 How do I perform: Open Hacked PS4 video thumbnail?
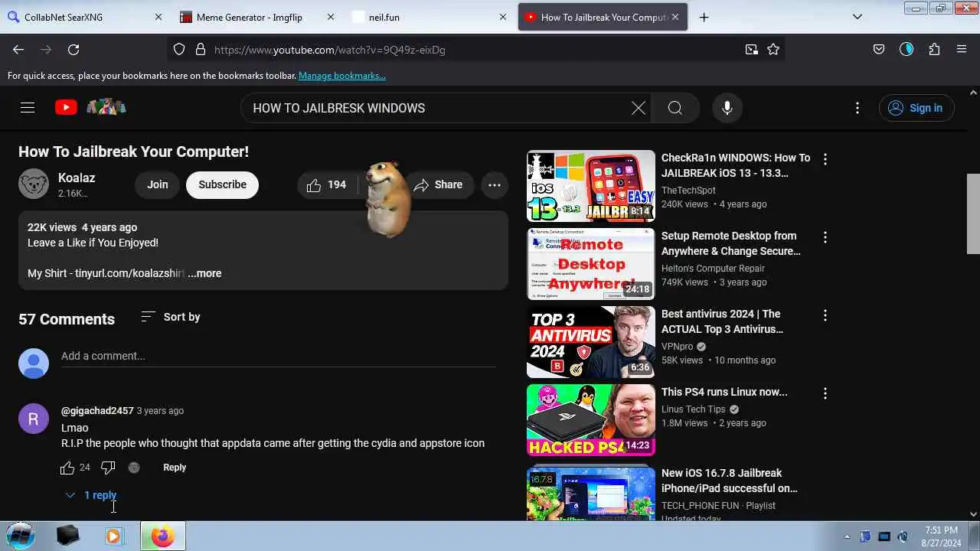(591, 420)
